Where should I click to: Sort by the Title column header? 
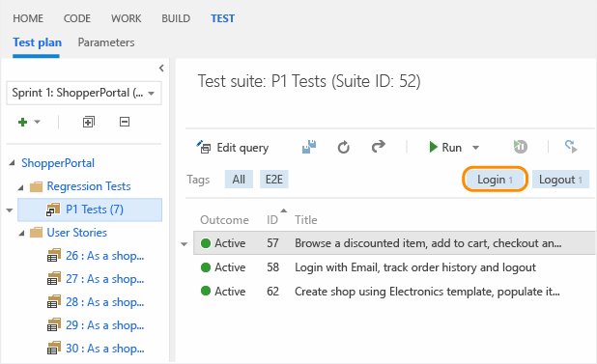coord(305,220)
